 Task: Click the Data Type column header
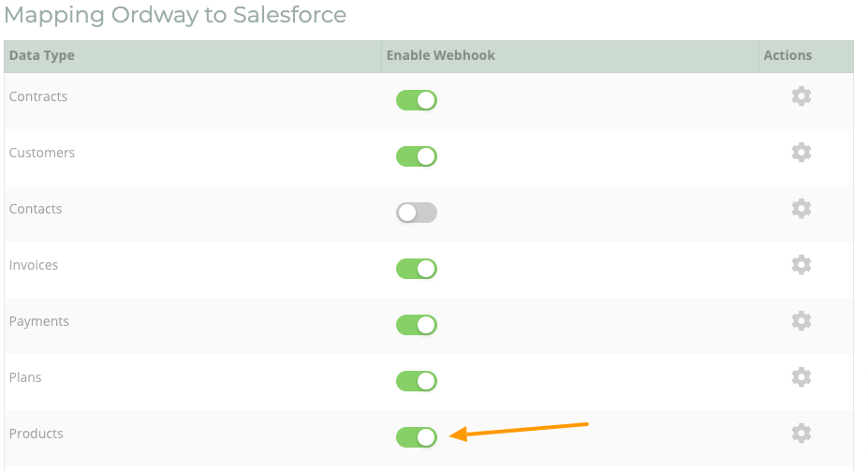[41, 55]
